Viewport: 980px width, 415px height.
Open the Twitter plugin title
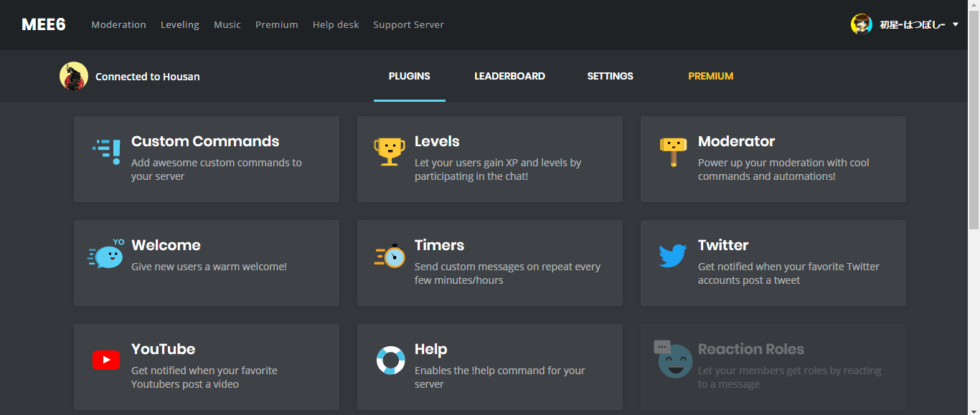pyautogui.click(x=723, y=245)
